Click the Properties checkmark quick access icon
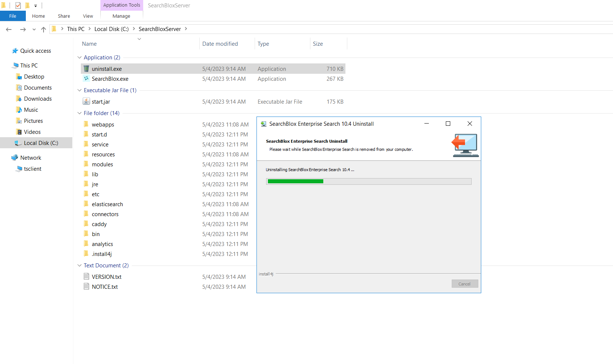This screenshot has width=613, height=364. 18,6
